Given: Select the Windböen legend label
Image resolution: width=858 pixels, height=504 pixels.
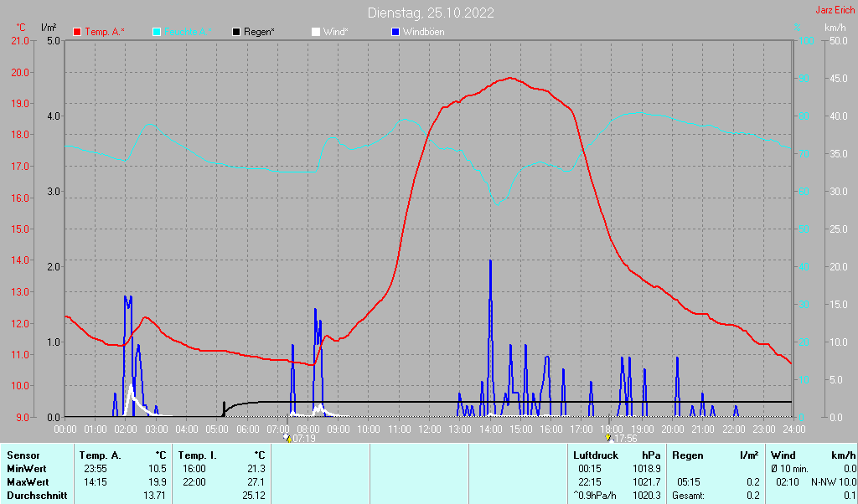Looking at the screenshot, I should click(424, 32).
